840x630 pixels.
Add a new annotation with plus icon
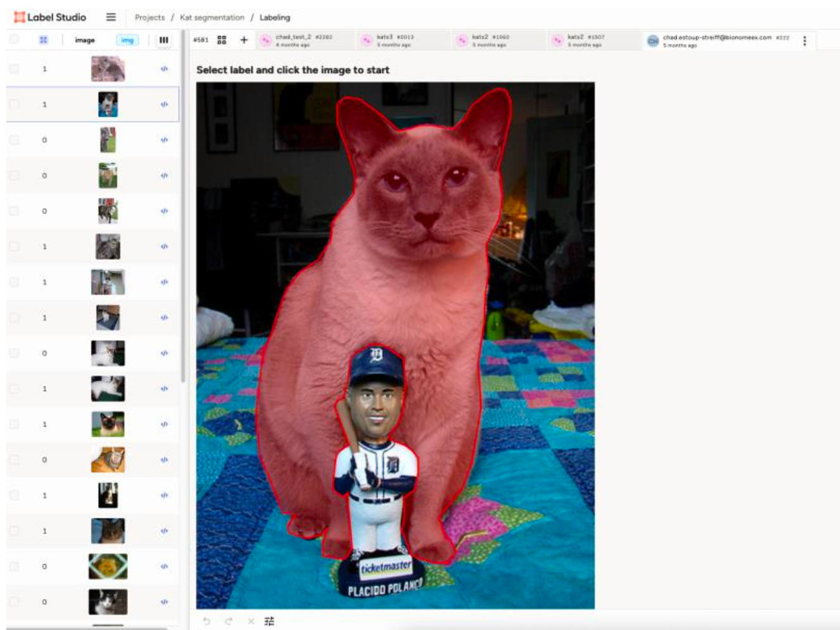pos(244,40)
